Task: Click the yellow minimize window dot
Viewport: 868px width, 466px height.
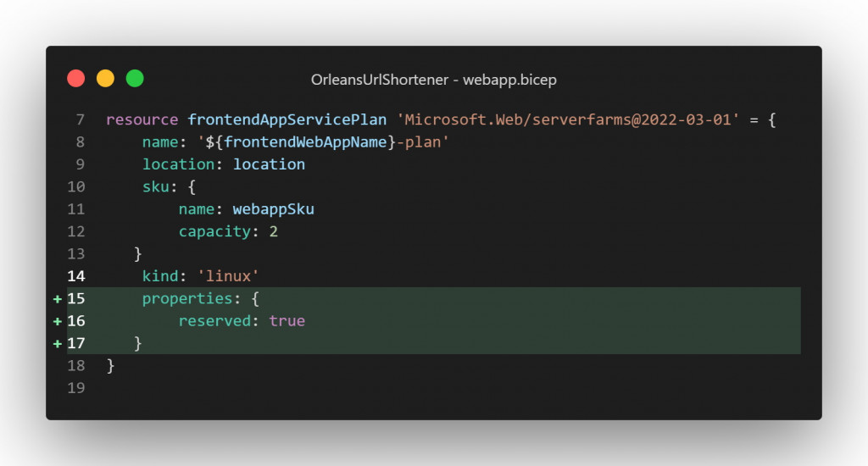Action: (x=105, y=79)
